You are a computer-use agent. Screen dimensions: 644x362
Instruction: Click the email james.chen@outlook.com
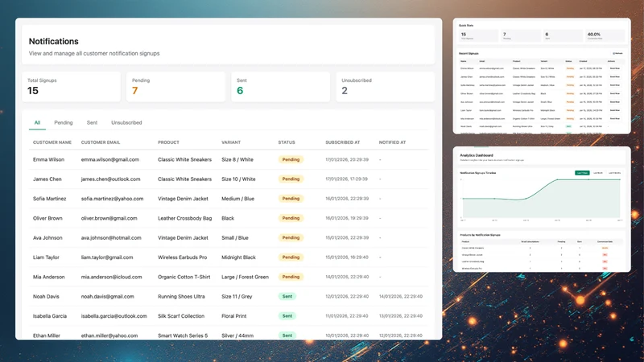[110, 179]
